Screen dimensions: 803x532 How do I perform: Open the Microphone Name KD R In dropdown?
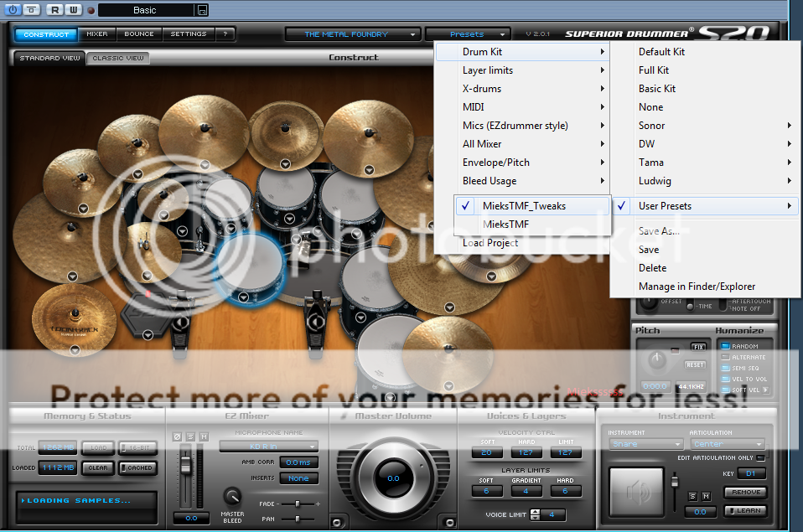click(269, 447)
